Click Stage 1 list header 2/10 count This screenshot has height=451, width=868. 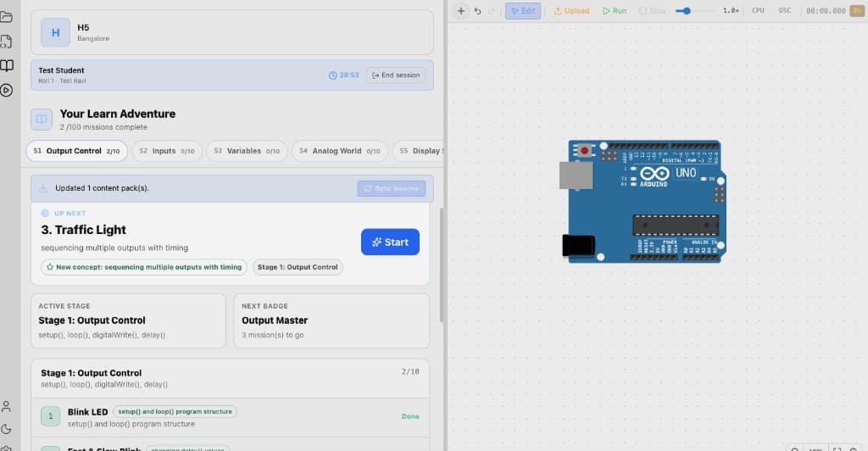410,372
